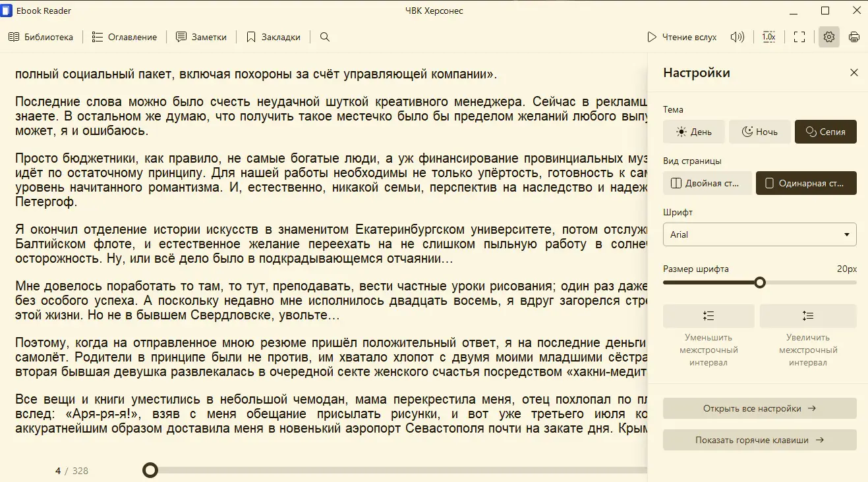Image resolution: width=868 pixels, height=482 pixels.
Task: Click Показать горячие клавиши button
Action: click(760, 440)
